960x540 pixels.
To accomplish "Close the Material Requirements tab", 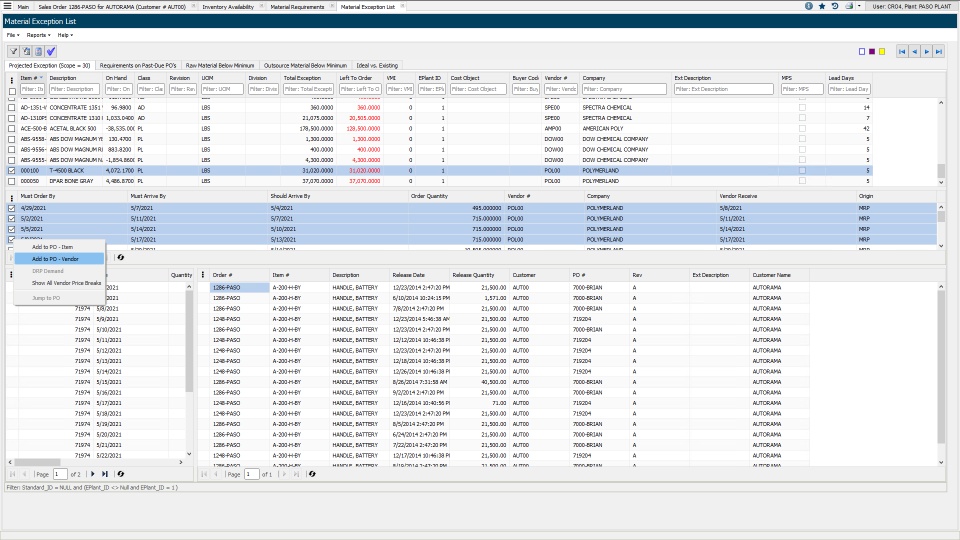I will point(332,6).
